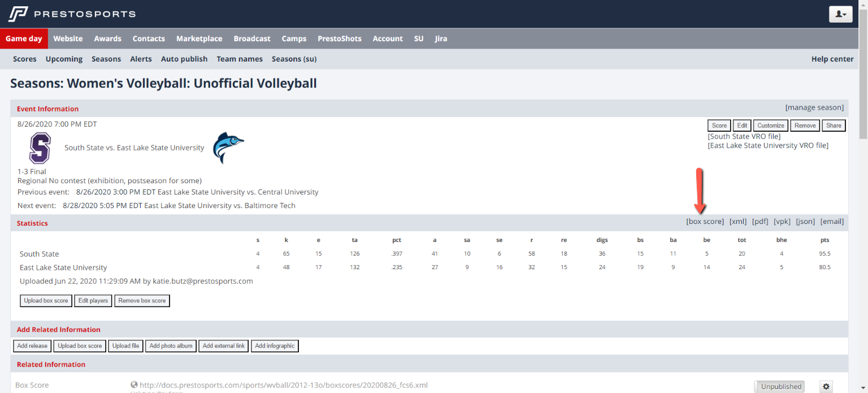Go to the Camps menu
868x393 pixels.
(x=294, y=38)
